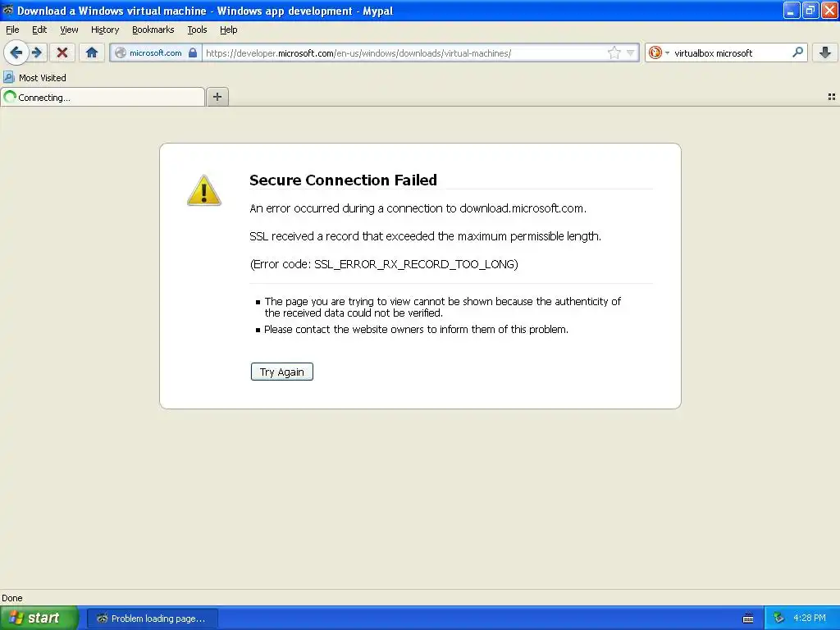Open the home page icon
Screen dimensions: 840x630
92,52
